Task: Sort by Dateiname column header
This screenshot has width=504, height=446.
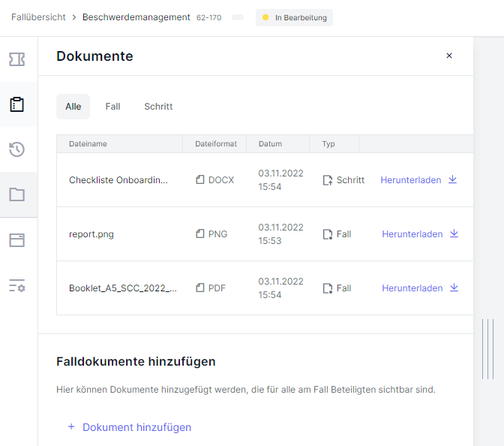Action: click(x=88, y=144)
